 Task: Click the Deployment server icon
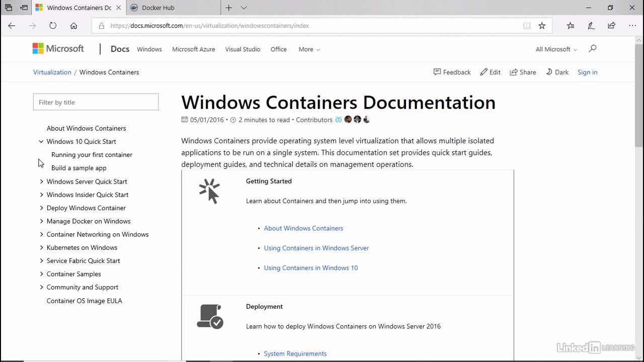pos(210,316)
